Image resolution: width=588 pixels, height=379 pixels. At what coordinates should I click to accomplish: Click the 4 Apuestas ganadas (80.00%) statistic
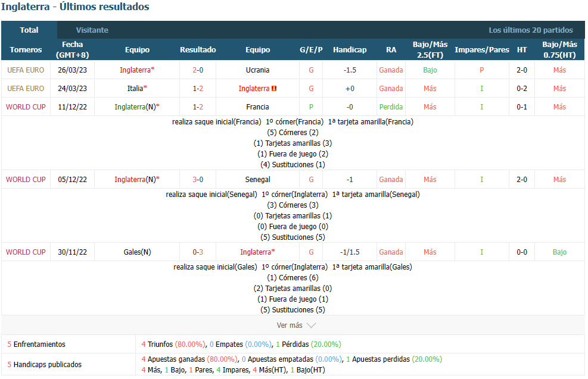tap(189, 359)
